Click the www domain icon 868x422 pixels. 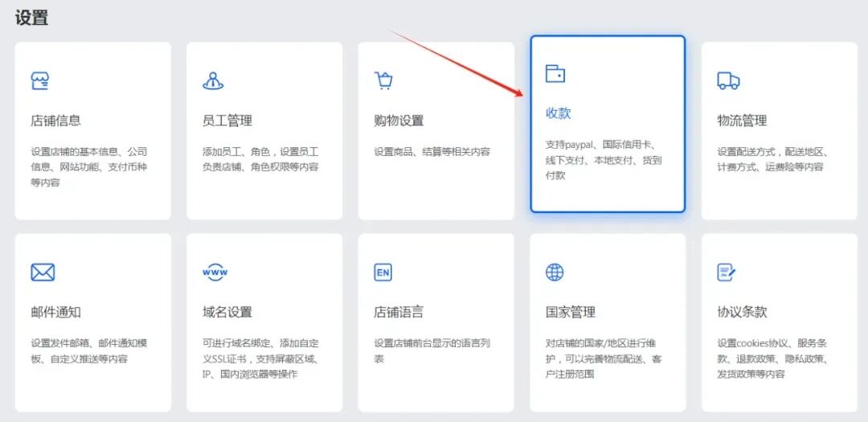[215, 272]
